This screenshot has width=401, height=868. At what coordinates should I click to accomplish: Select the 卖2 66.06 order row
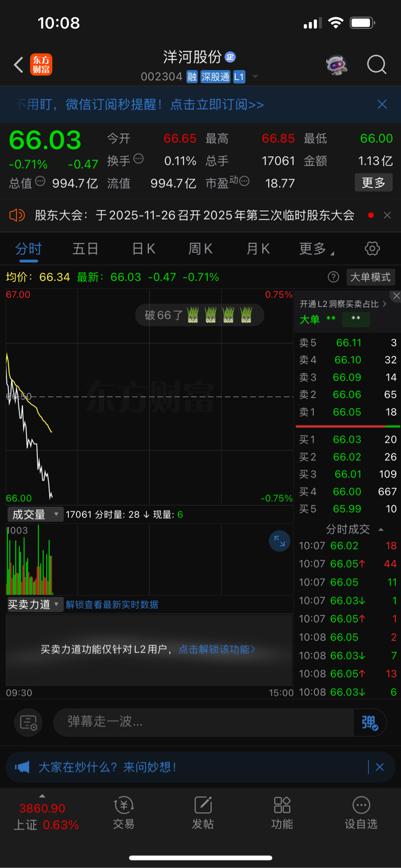pyautogui.click(x=348, y=394)
